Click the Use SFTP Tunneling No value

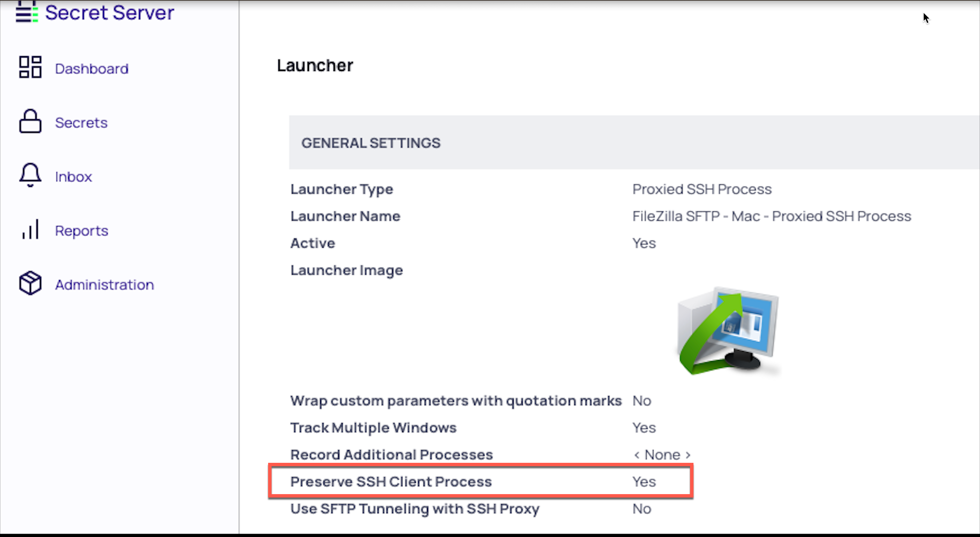[641, 509]
